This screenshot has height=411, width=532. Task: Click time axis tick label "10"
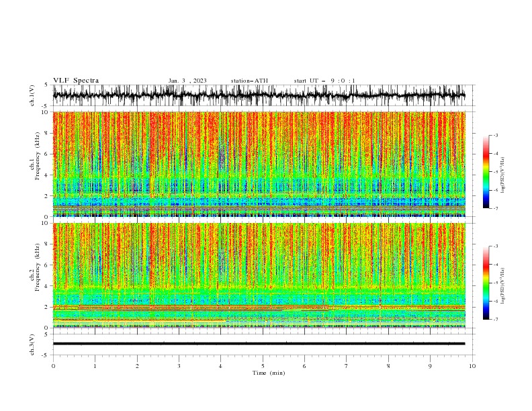tap(472, 366)
